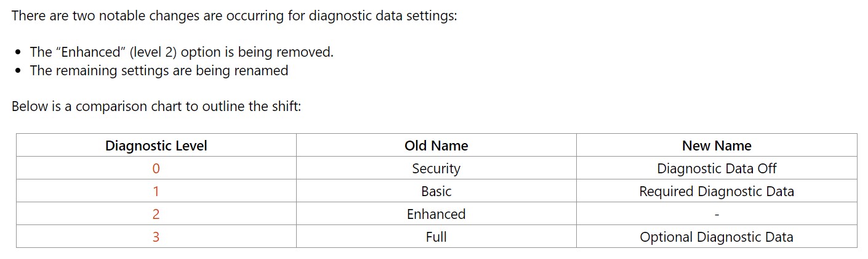Viewport: 868px width, 259px height.
Task: Click the dash cell in New Name column
Action: (x=717, y=215)
